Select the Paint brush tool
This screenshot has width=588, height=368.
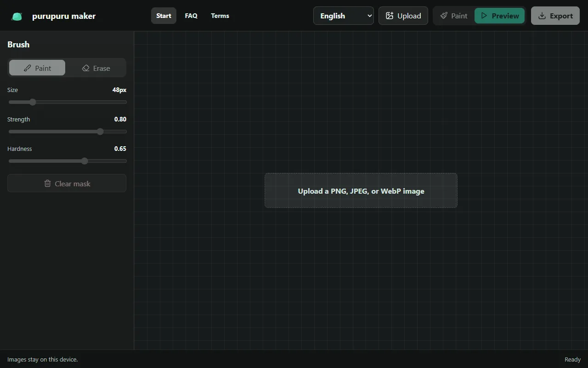(37, 68)
